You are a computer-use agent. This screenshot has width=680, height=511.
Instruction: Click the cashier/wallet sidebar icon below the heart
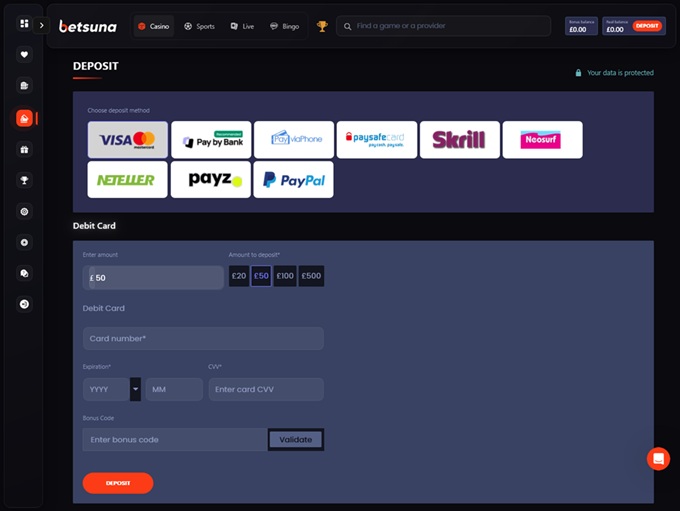(24, 85)
